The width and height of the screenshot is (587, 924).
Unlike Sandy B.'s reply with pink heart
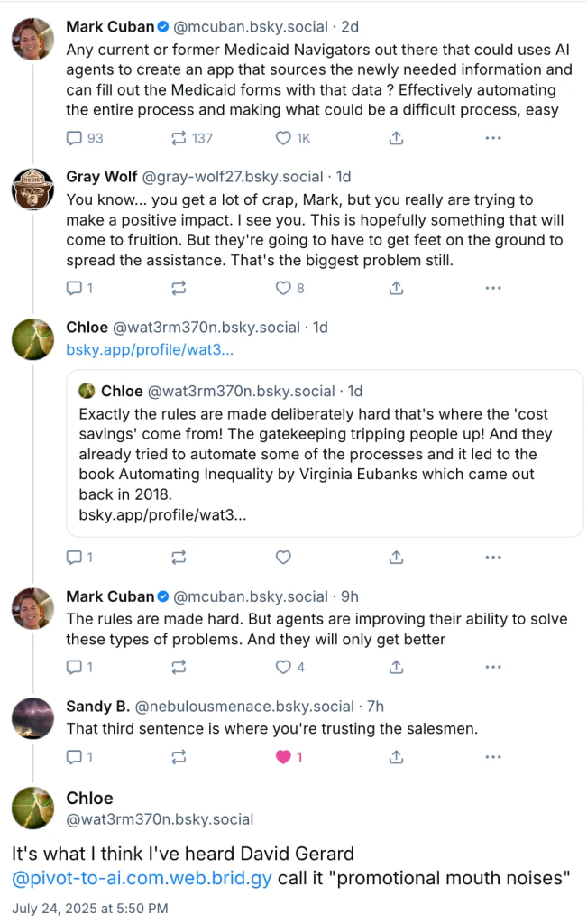283,757
